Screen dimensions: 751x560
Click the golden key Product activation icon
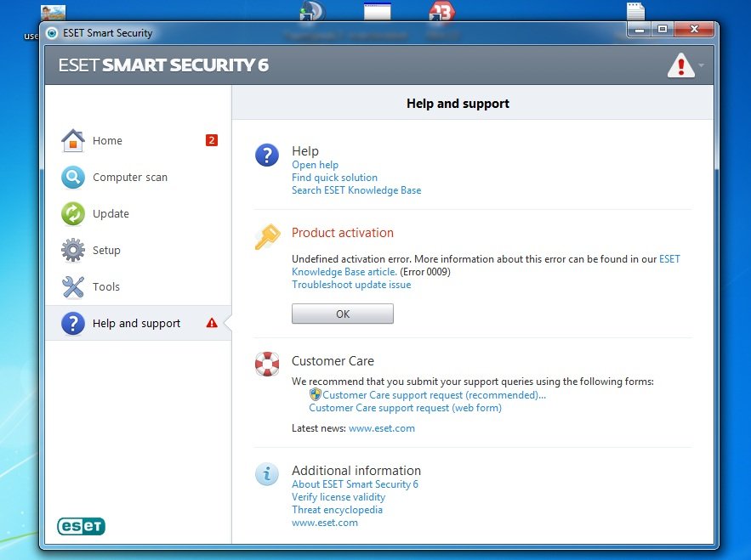[267, 236]
